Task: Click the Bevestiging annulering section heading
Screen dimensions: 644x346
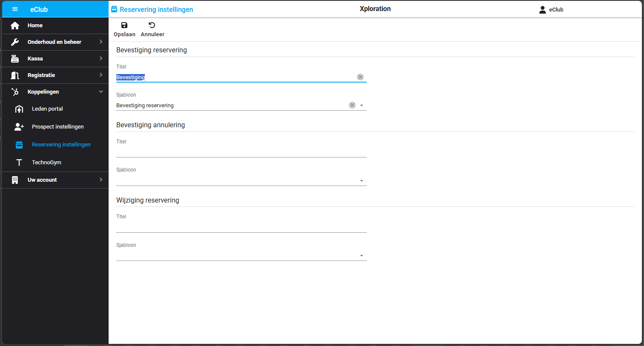Action: point(150,125)
